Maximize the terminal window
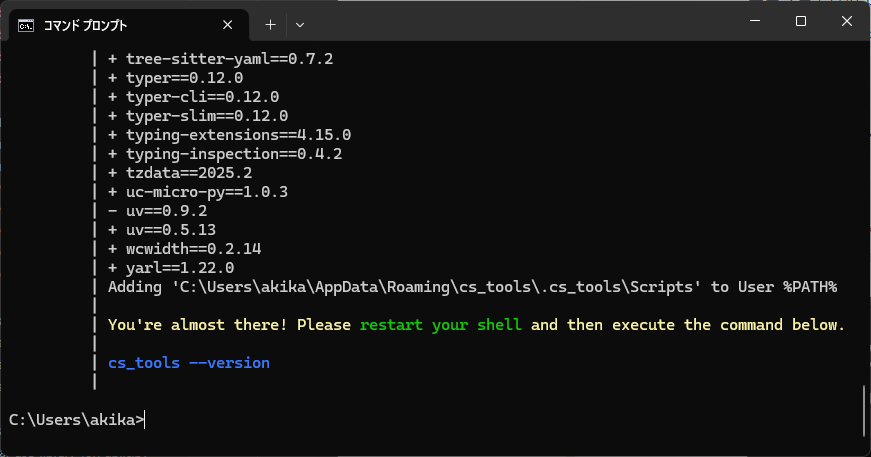This screenshot has height=457, width=871. 801,22
